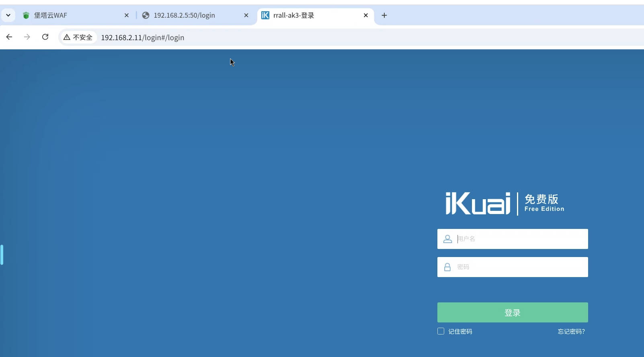This screenshot has width=644, height=357.
Task: Close the 堡塔云WAF tab
Action: (127, 15)
